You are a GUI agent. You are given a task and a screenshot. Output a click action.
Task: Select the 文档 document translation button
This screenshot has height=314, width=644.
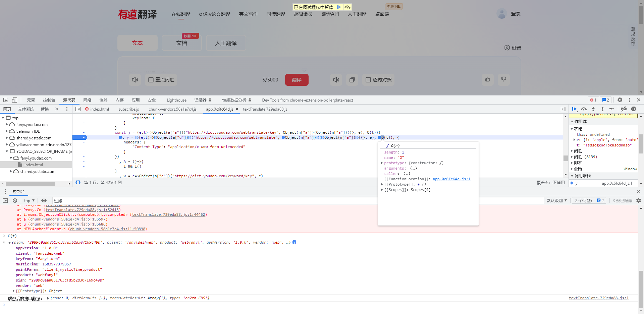pyautogui.click(x=181, y=43)
